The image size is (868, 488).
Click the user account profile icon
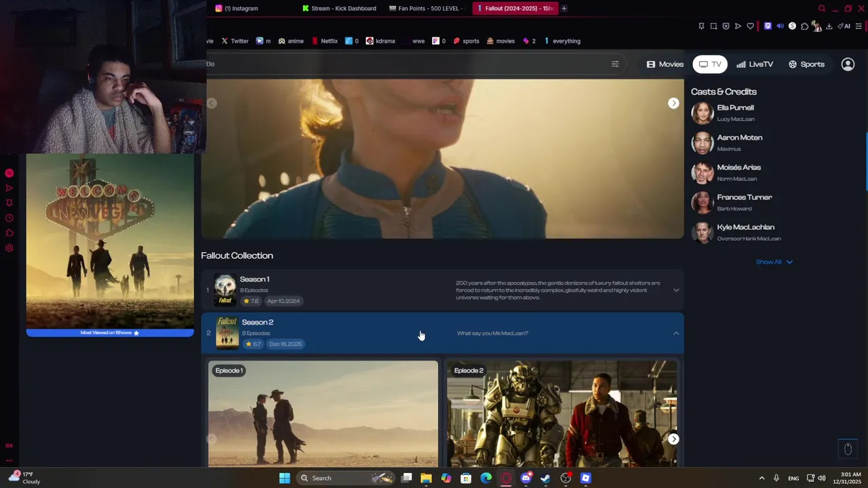tap(848, 64)
